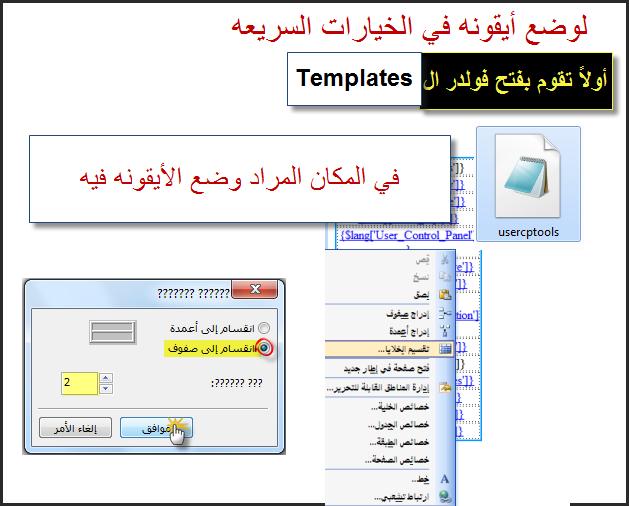Increase the split count with up arrow
This screenshot has width=629, height=506.
(x=107, y=378)
